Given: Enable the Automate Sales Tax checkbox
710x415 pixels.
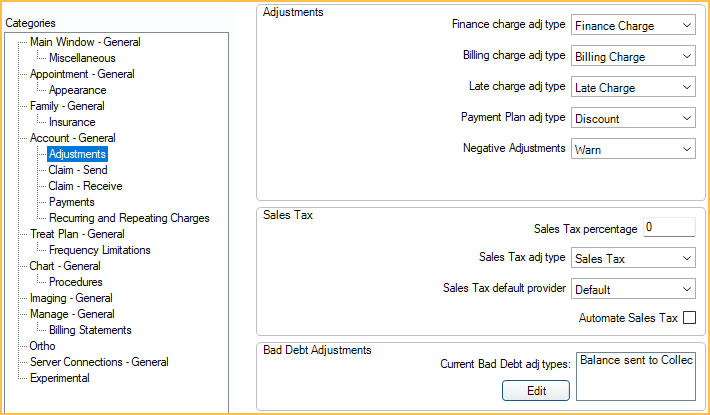Looking at the screenshot, I should 689,319.
